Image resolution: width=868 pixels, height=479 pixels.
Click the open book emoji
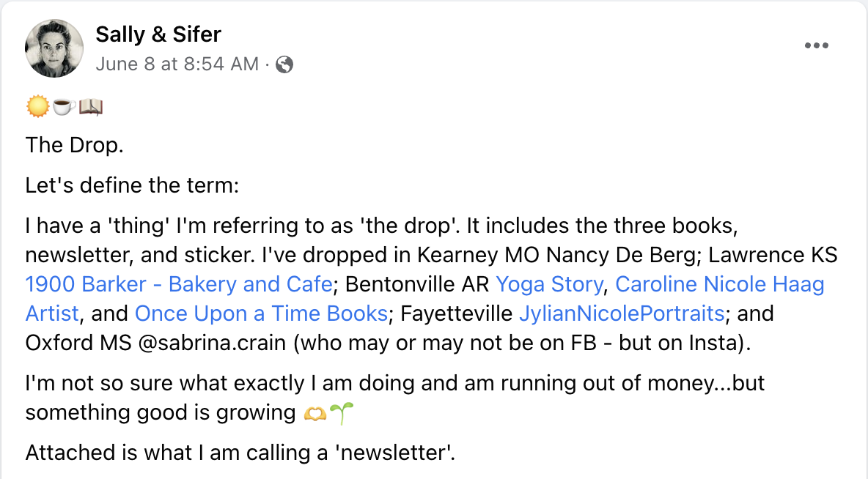coord(90,108)
